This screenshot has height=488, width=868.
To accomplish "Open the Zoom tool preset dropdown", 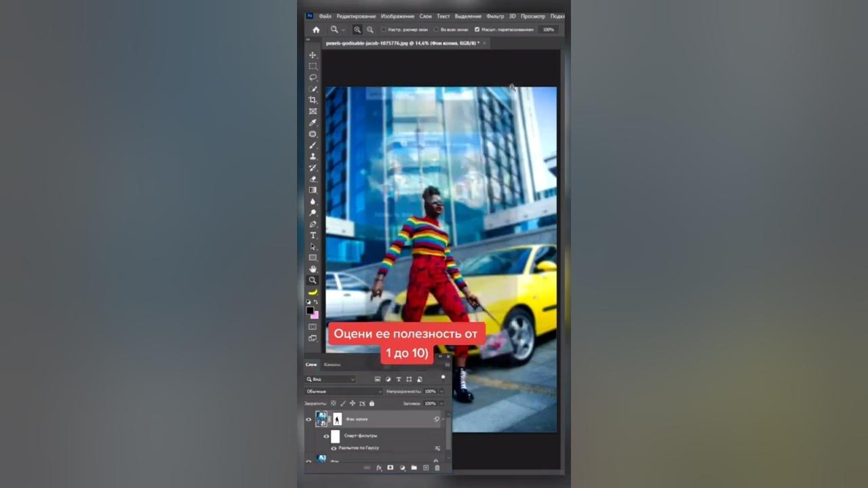I will point(343,30).
